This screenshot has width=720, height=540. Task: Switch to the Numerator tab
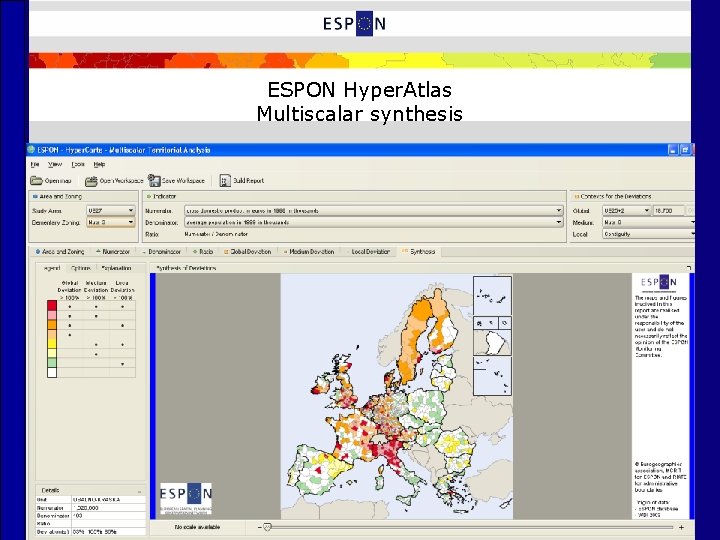(112, 252)
